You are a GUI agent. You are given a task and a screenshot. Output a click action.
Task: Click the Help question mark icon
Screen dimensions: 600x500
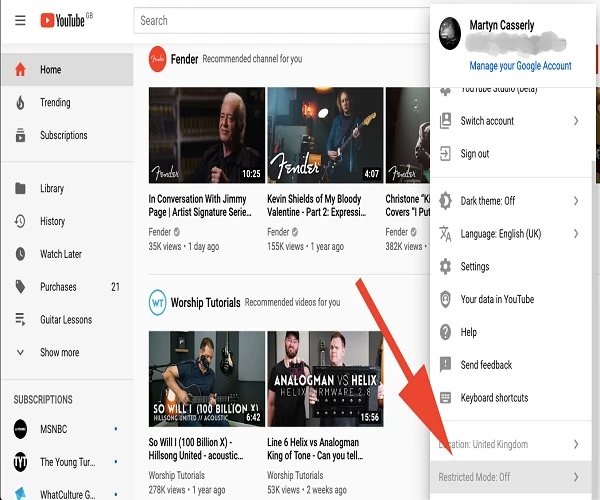click(x=445, y=332)
